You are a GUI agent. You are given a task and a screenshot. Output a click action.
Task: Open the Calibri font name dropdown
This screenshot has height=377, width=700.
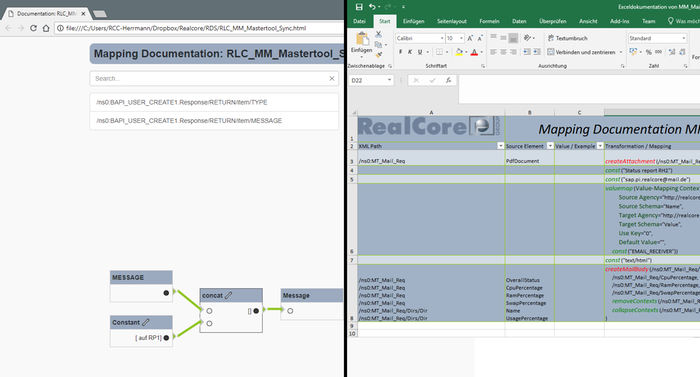click(442, 38)
